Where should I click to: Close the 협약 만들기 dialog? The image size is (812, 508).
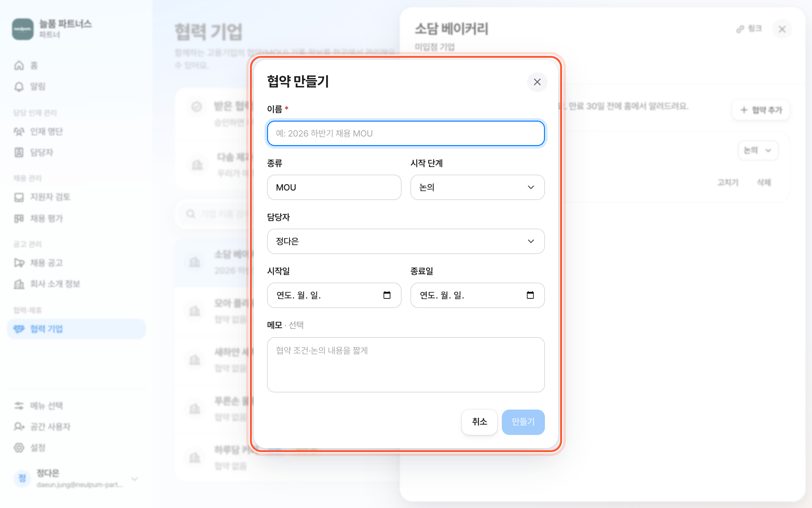pos(537,82)
